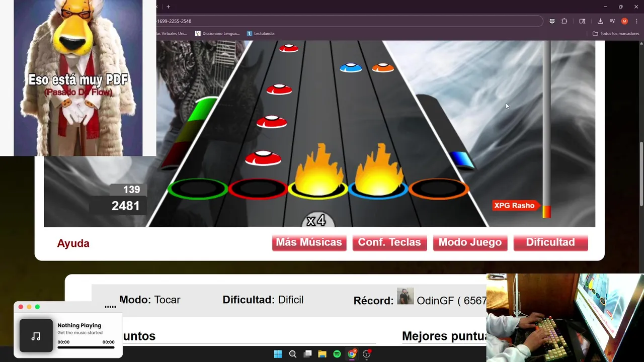Click the red fret target circle
This screenshot has height=362, width=644.
(258, 189)
